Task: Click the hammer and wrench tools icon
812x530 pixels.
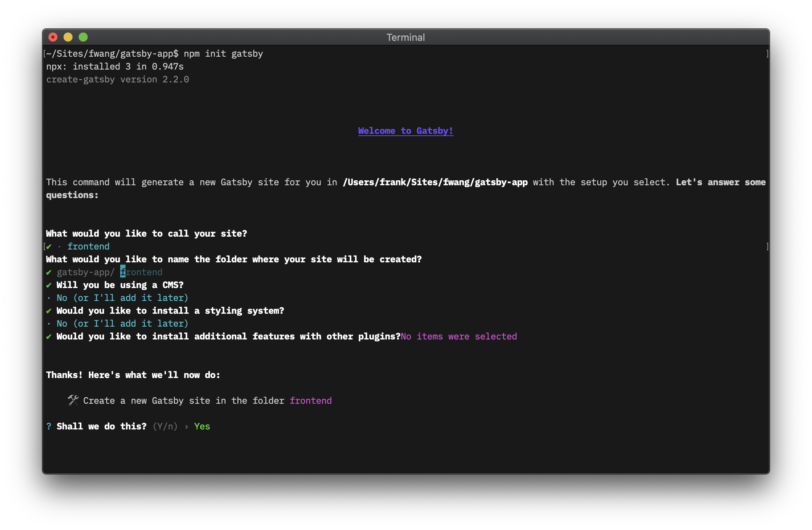Action: [x=73, y=400]
